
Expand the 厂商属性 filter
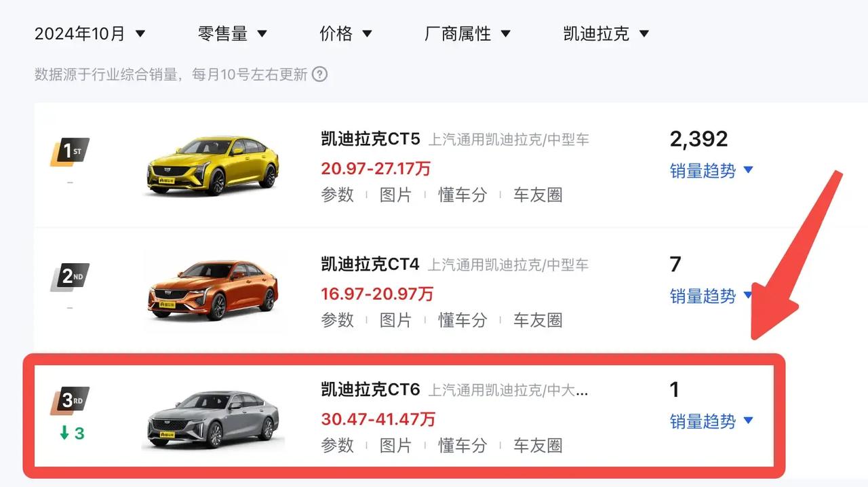(x=467, y=33)
